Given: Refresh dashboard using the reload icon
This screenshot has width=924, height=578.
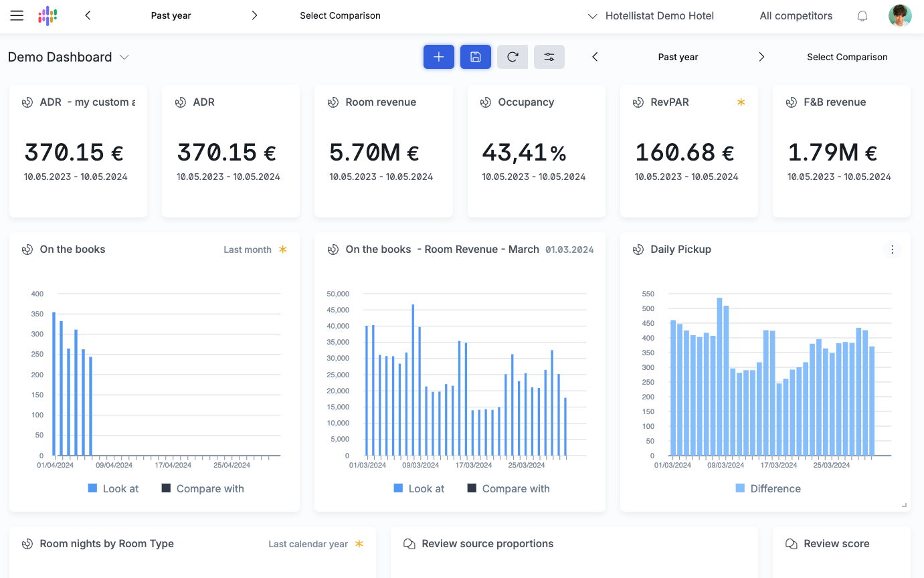Looking at the screenshot, I should coord(513,57).
